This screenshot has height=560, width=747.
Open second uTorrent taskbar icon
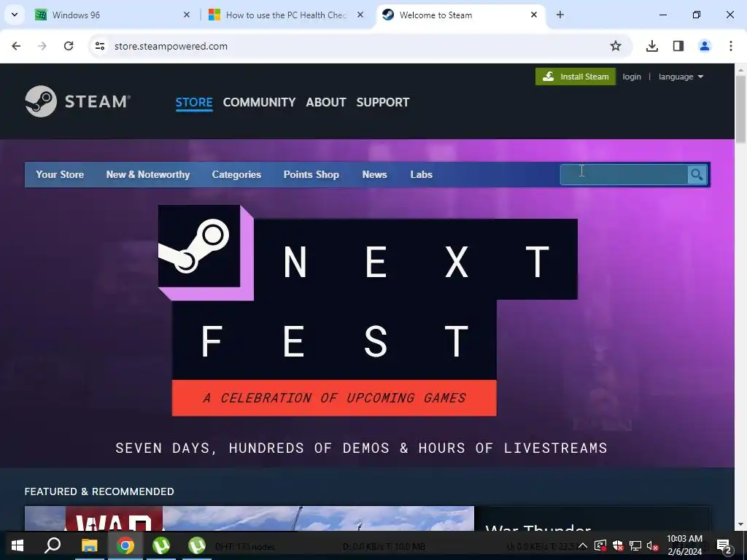point(197,545)
